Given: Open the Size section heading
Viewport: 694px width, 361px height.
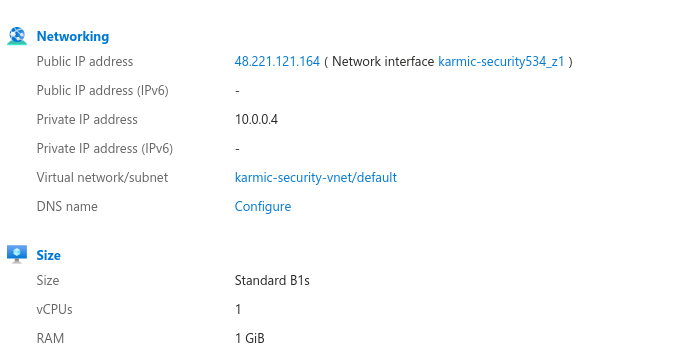Looking at the screenshot, I should [x=48, y=255].
